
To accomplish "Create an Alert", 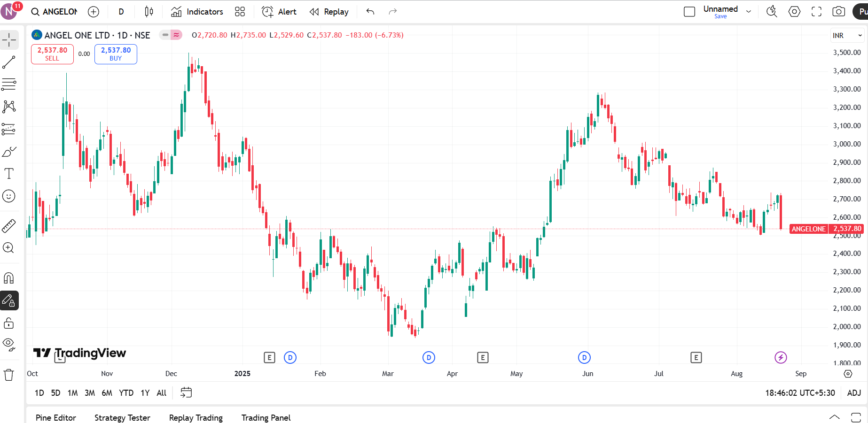I will click(x=279, y=12).
